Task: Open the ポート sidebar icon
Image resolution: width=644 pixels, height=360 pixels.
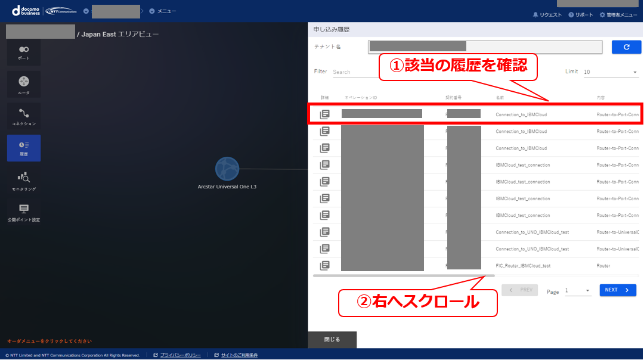Action: 24,52
